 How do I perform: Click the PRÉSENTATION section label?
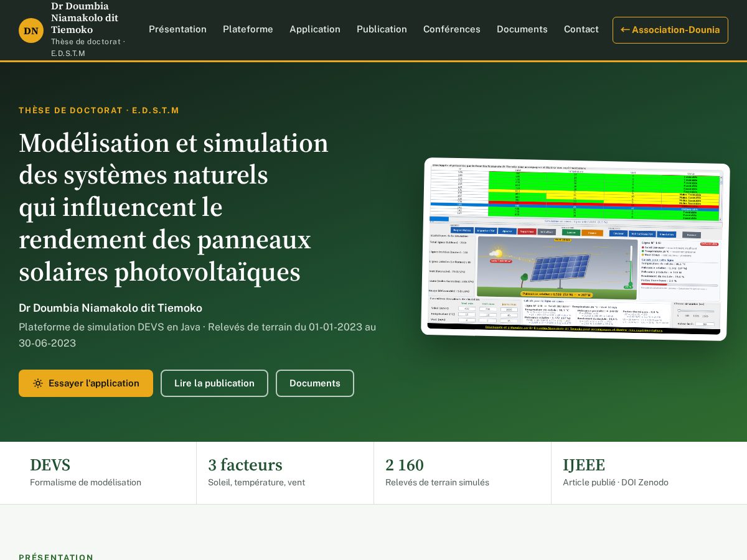(56, 557)
